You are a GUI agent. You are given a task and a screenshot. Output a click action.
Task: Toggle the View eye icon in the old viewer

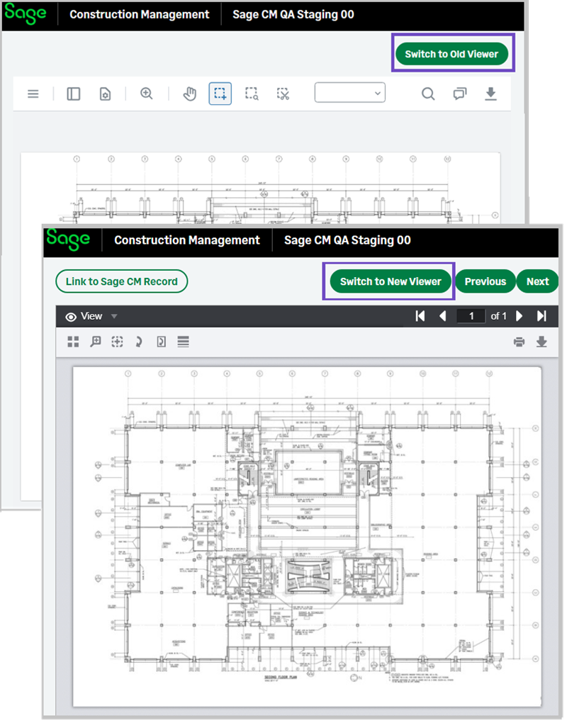71,317
